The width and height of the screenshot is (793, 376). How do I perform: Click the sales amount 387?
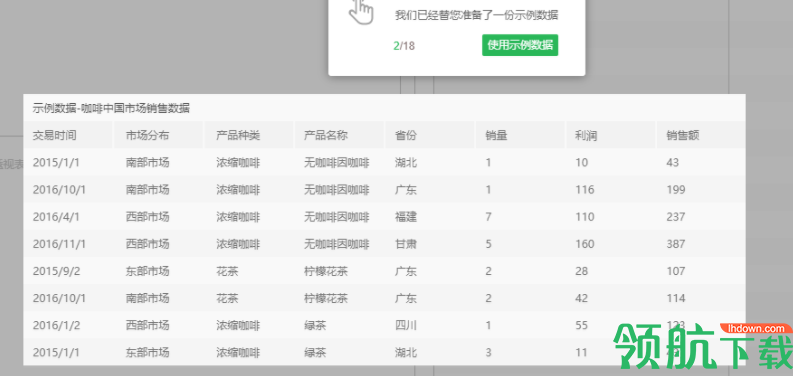(x=676, y=244)
